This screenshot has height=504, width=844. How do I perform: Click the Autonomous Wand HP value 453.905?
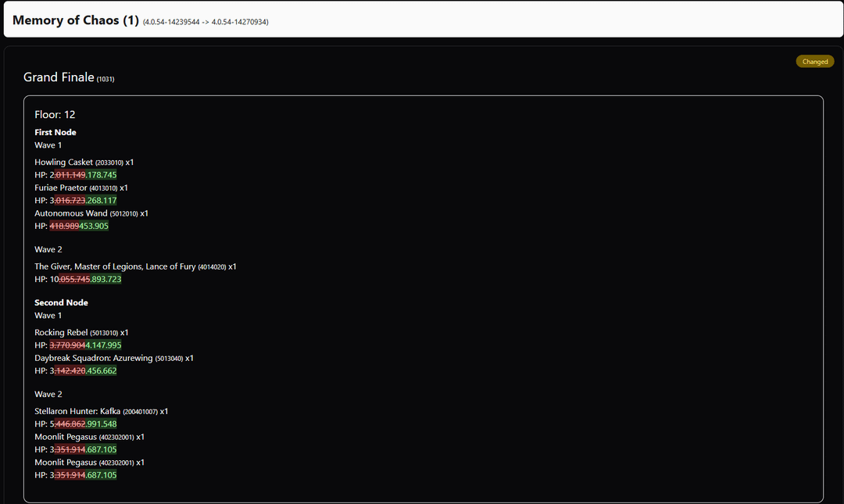(94, 226)
